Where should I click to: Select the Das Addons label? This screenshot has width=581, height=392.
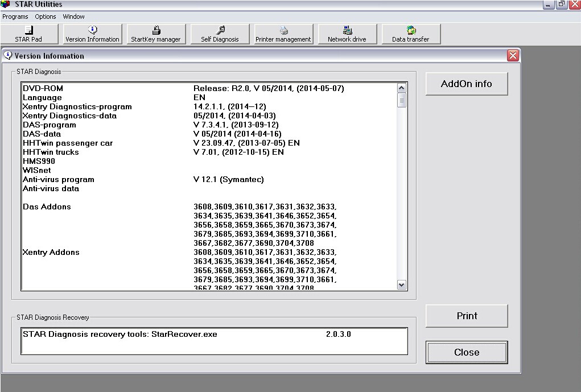click(x=47, y=207)
